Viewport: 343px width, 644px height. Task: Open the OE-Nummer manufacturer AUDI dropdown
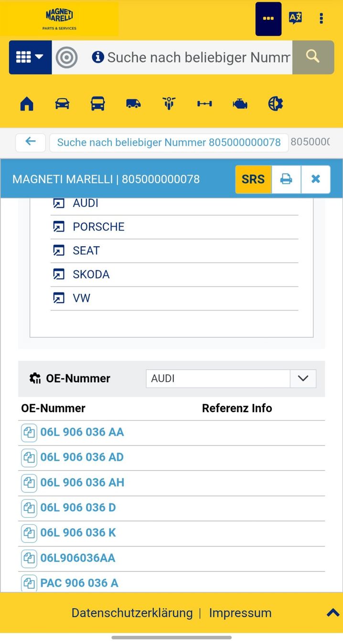(x=231, y=378)
